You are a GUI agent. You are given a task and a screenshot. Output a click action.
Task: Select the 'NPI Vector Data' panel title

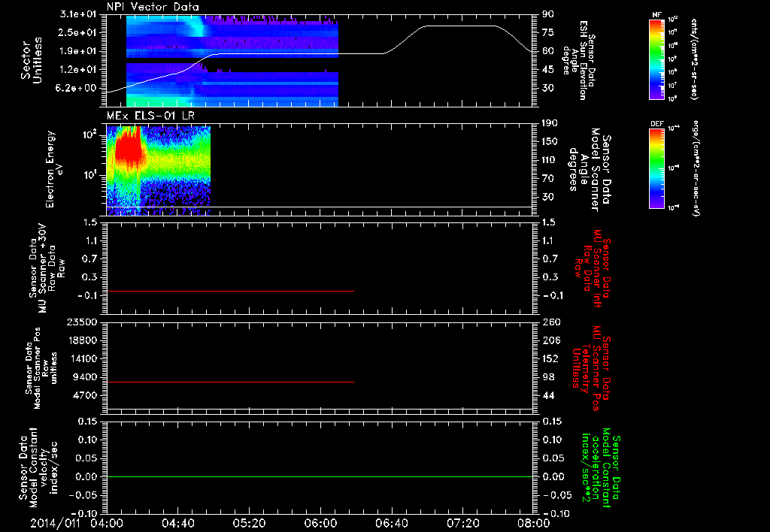[153, 7]
